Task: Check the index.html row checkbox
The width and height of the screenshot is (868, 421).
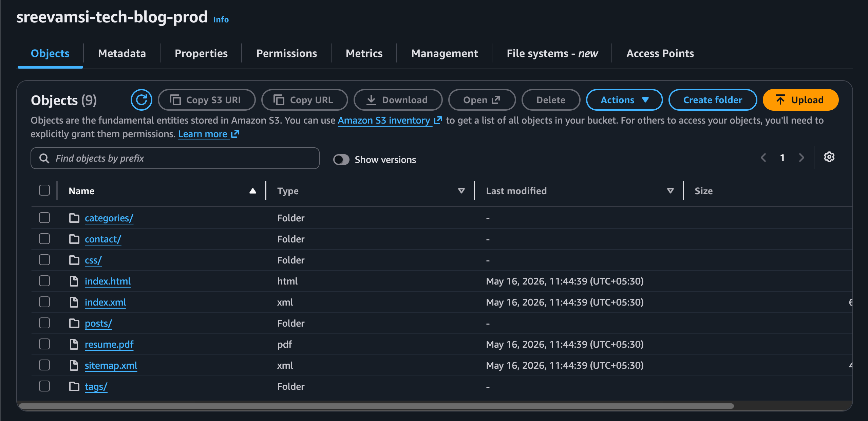Action: tap(44, 281)
